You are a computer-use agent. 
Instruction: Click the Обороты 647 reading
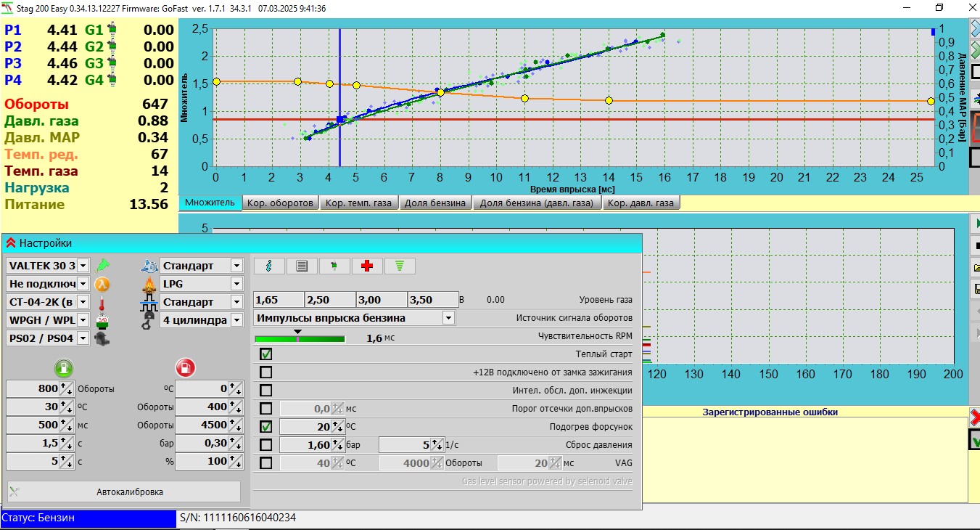pyautogui.click(x=86, y=105)
